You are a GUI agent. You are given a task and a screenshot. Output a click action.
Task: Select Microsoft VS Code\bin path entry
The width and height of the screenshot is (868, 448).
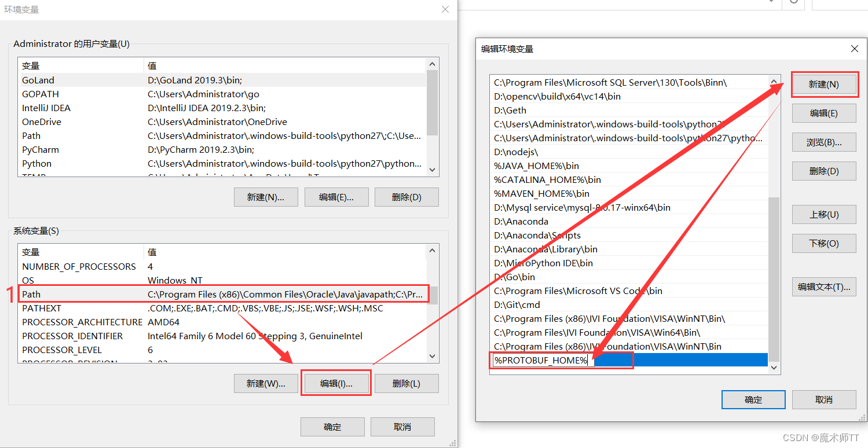click(629, 291)
